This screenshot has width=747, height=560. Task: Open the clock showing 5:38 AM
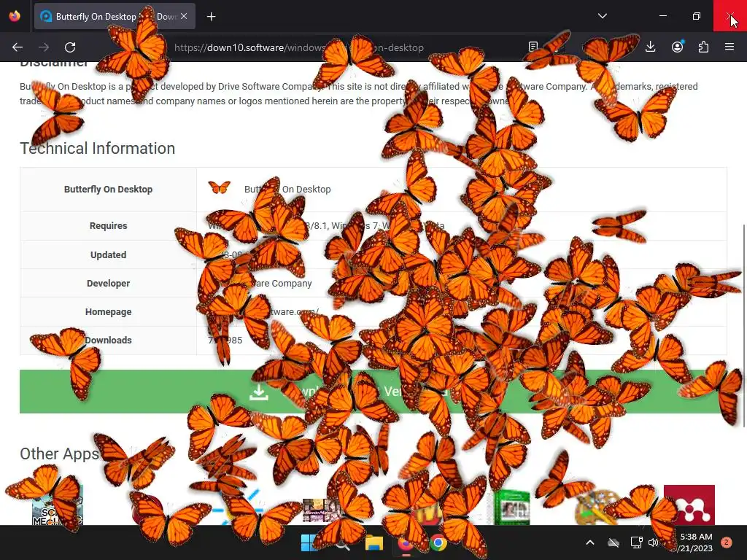(695, 542)
